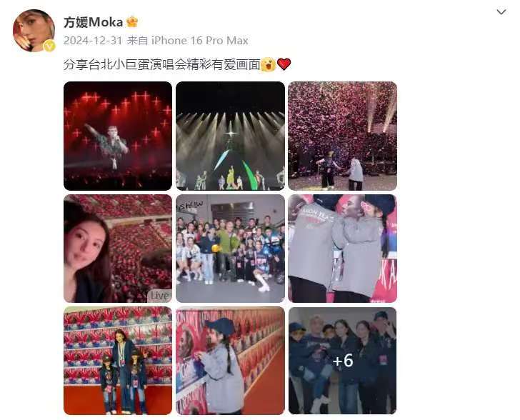Image resolution: width=520 pixels, height=420 pixels.
Task: Open the selfie Live photo with red seats
Action: (118, 249)
